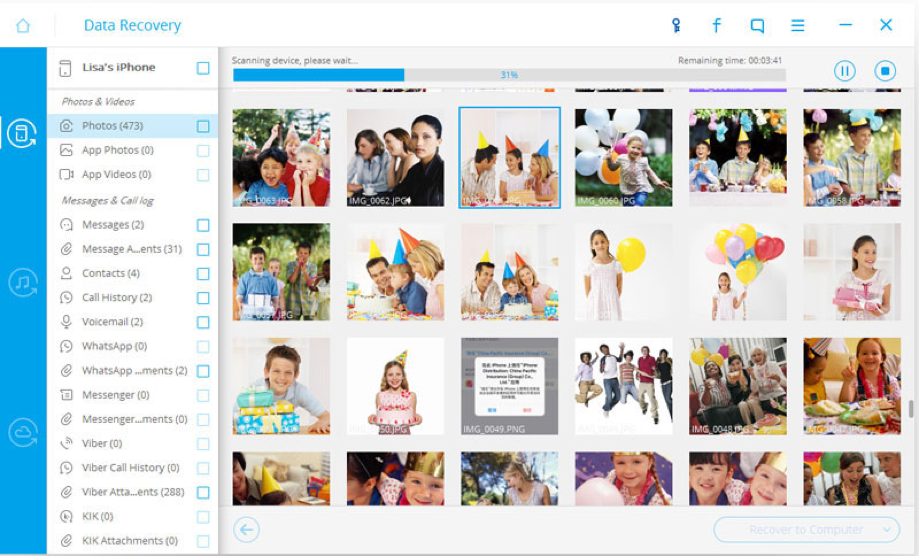Check the Lisa's iPhone checkbox
Screen dimensions: 919x556
(203, 68)
